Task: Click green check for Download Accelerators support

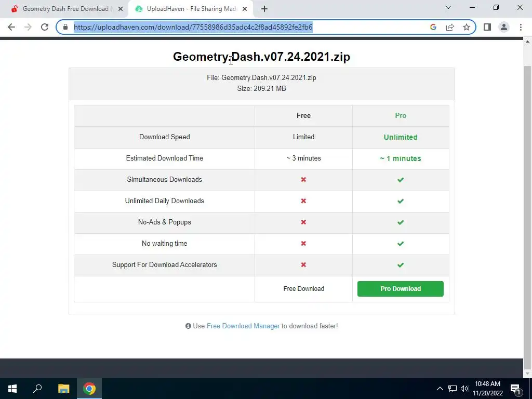Action: 401,265
